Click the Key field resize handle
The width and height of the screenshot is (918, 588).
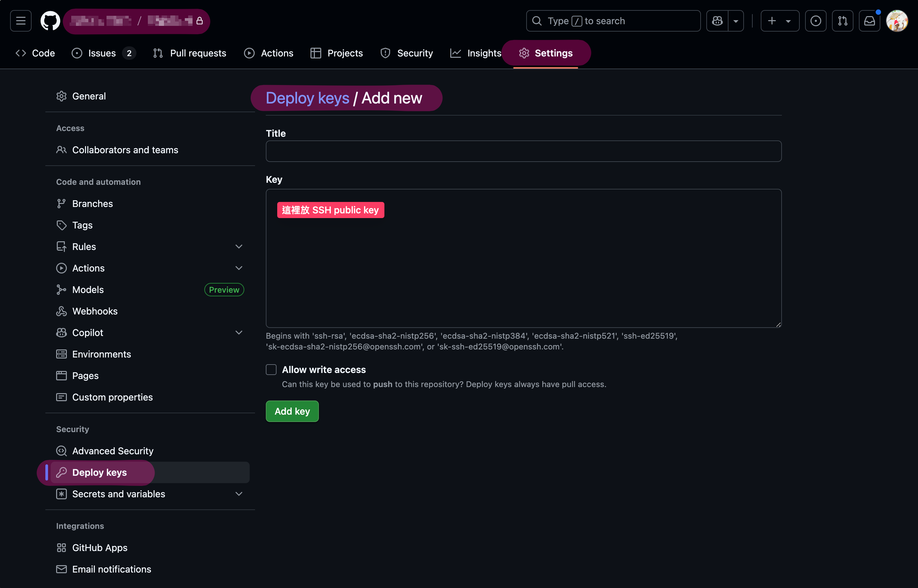778,324
